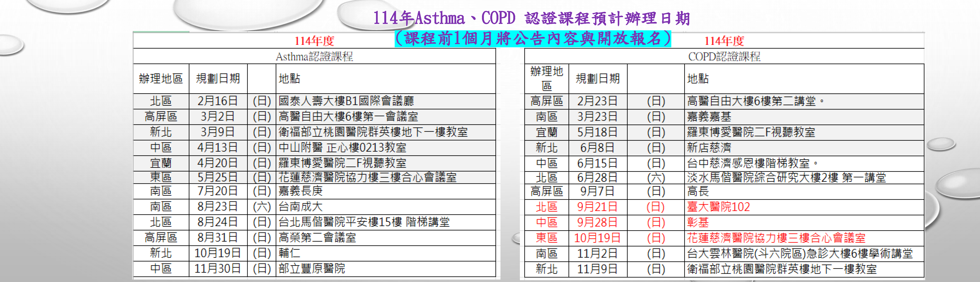Click weekday cell '(六)' in Asthma table
The image size is (980, 282).
pos(262,206)
